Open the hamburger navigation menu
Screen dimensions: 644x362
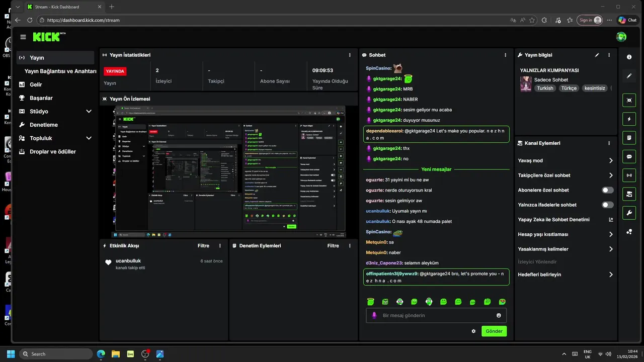tap(23, 37)
